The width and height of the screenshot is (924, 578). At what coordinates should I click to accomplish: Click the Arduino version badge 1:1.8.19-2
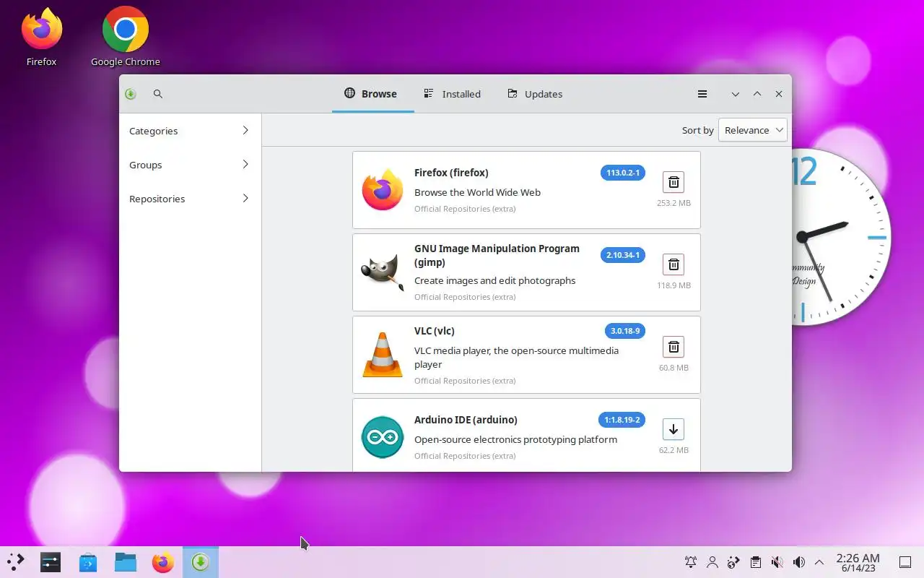(x=622, y=420)
